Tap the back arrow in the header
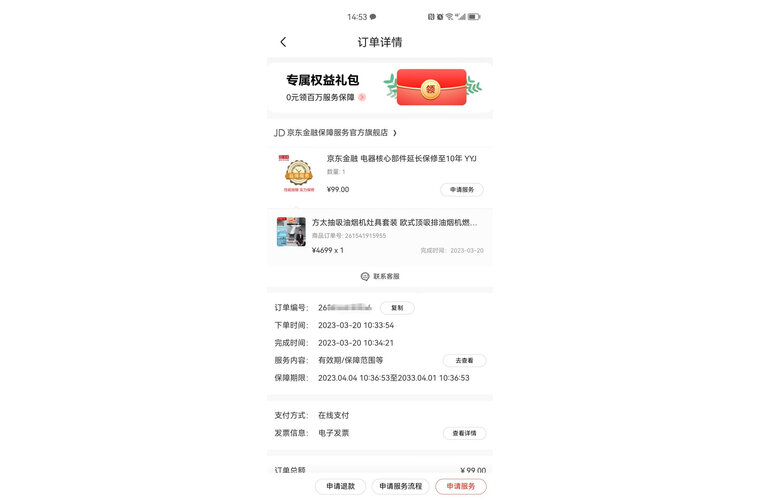 coord(284,42)
